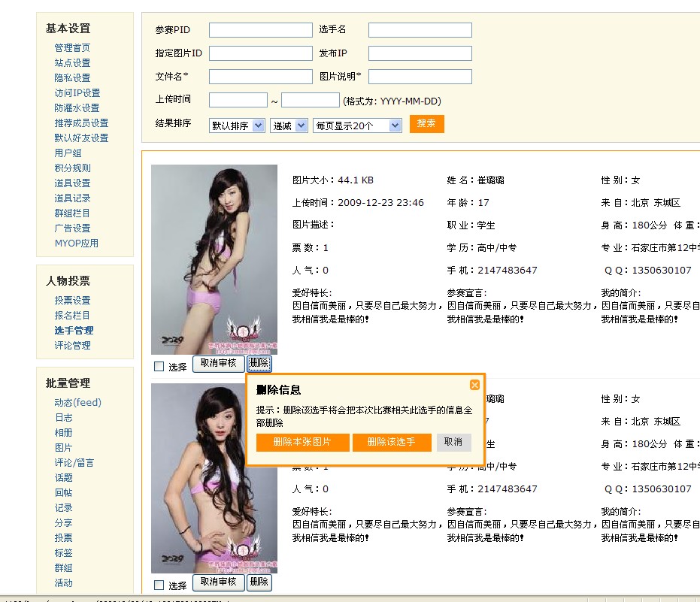Click 删除该选手 in the dialog
700x602 pixels.
tap(392, 442)
